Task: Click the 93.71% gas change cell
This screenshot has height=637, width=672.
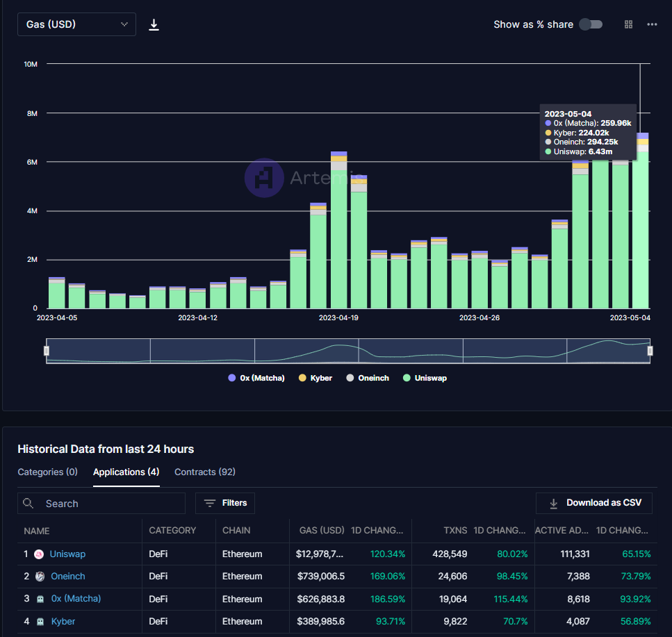Action: coord(391,621)
